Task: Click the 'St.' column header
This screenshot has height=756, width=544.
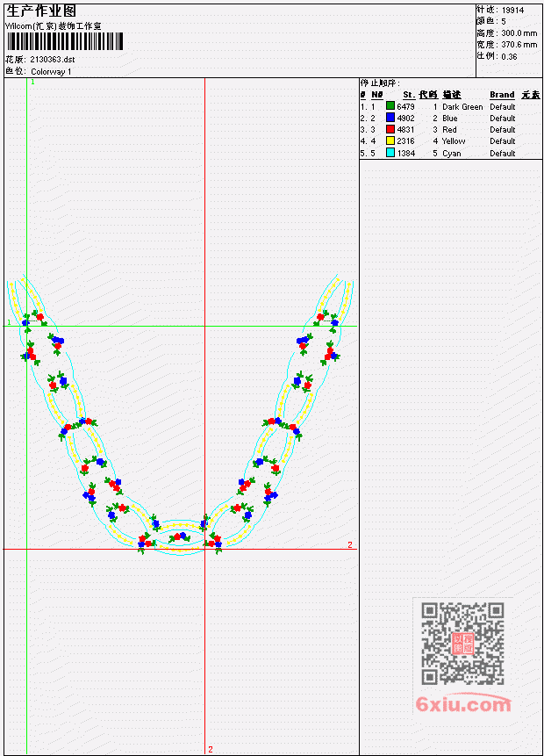Action: [x=409, y=95]
